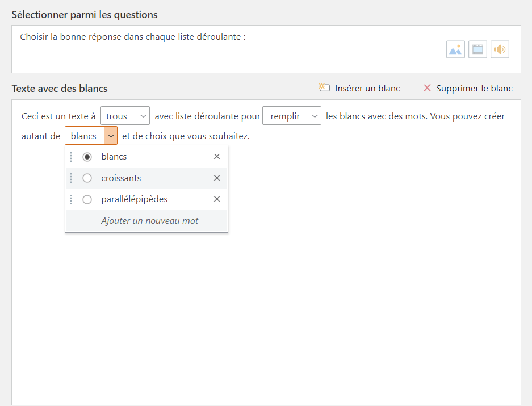Viewport: 532px width, 406px height.
Task: Click the question text Choisir la bonne réponse
Action: [133, 37]
